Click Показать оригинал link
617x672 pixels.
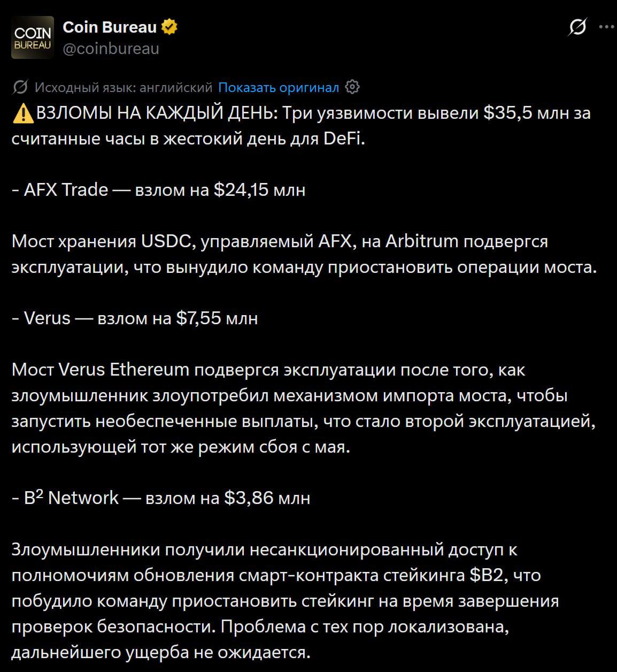coord(279,87)
